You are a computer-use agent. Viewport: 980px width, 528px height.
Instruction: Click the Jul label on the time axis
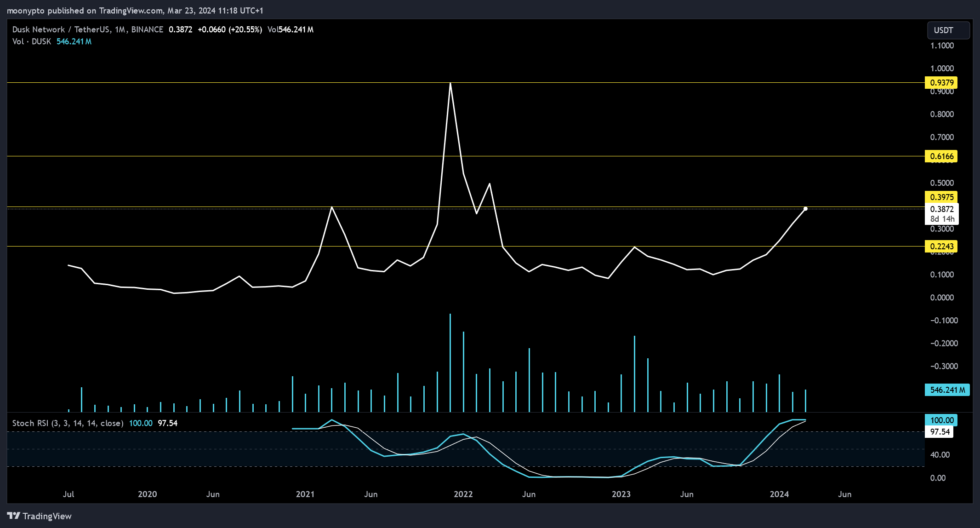[x=68, y=494]
